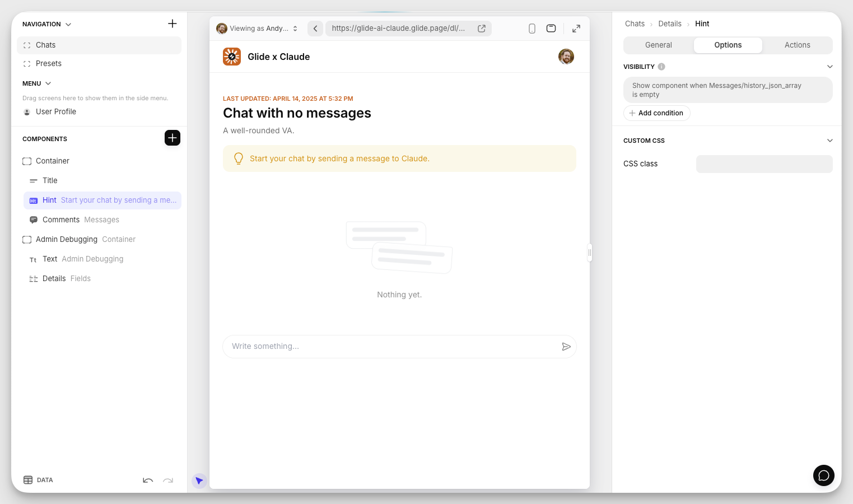Click the Data label at bottom left

click(45, 480)
